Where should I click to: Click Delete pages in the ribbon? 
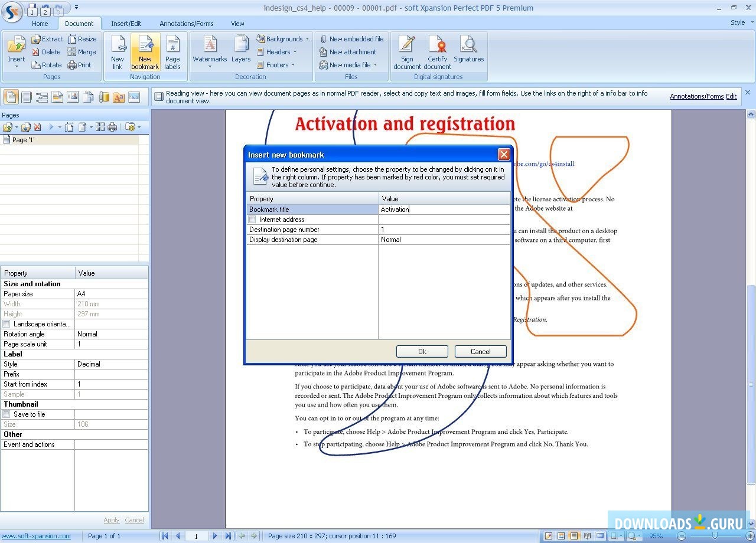[x=45, y=52]
